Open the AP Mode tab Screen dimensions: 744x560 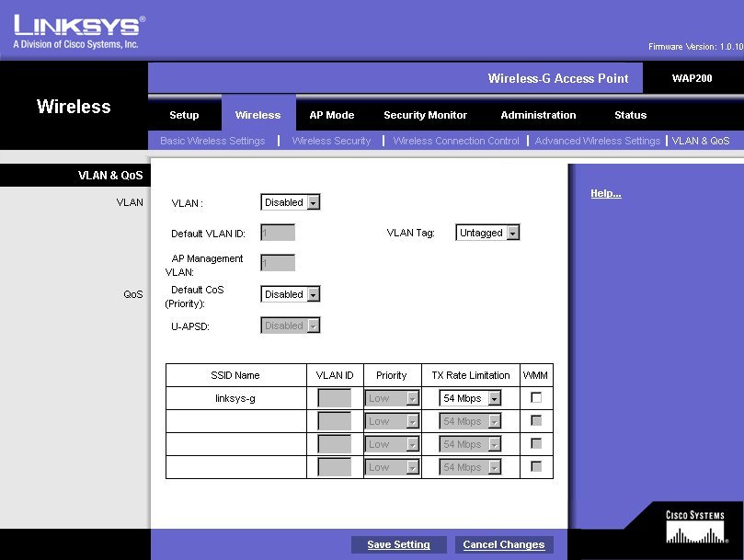pos(332,115)
